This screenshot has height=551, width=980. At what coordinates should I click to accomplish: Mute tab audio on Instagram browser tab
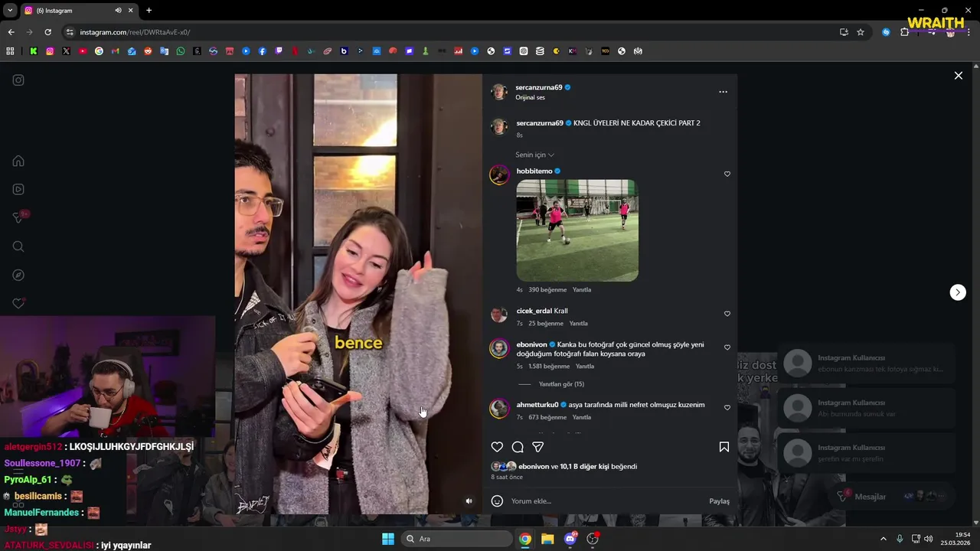click(118, 11)
